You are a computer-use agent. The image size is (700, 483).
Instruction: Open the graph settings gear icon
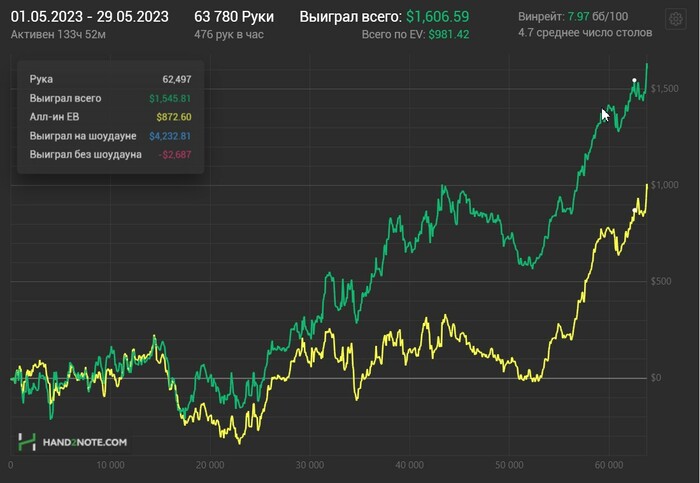(x=675, y=19)
